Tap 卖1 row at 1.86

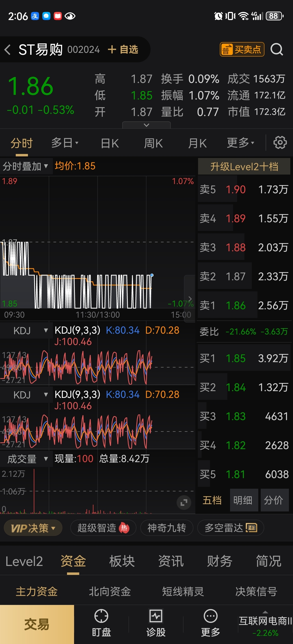(244, 305)
